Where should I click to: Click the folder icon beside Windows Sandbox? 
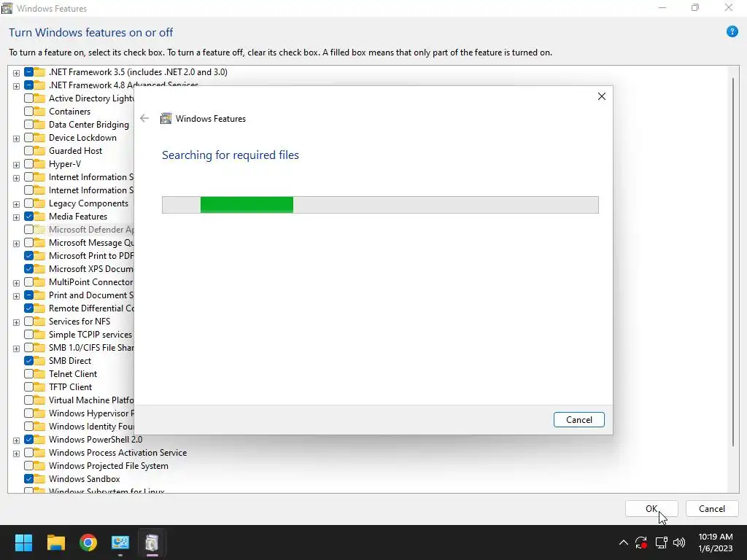(x=39, y=479)
